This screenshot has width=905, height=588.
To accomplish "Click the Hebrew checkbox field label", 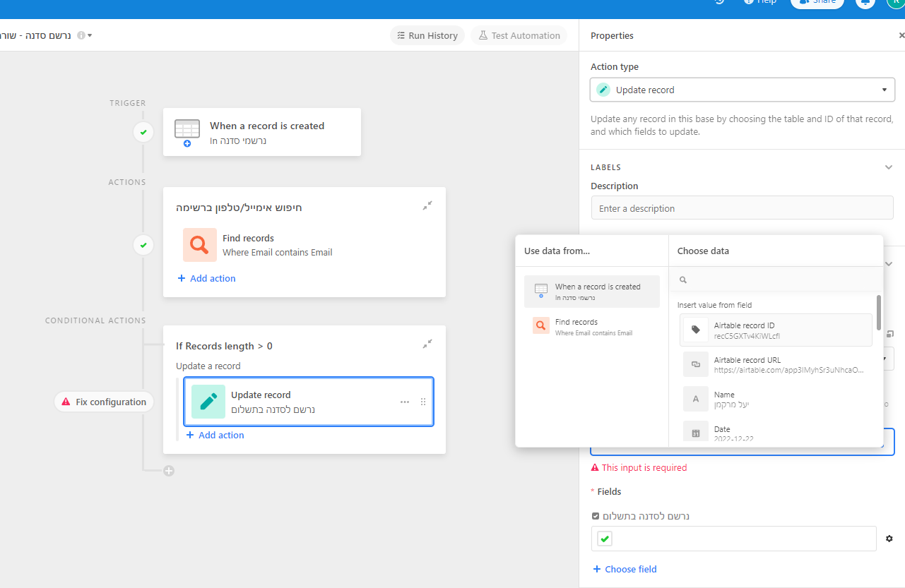I will [646, 516].
